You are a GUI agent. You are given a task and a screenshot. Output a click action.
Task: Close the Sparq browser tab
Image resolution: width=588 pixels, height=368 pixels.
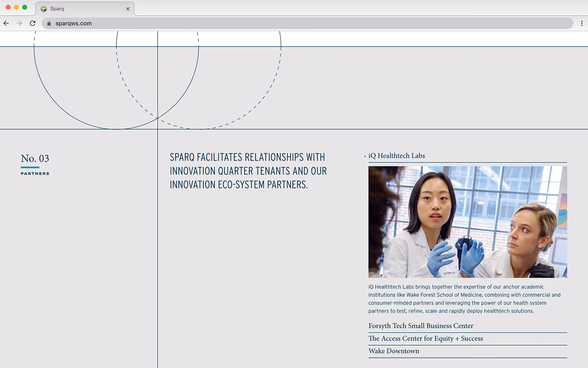[128, 9]
